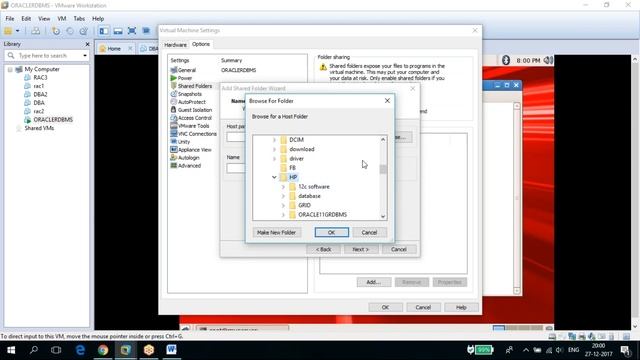The image size is (640, 360).
Task: Open the View menu
Action: tap(44, 19)
